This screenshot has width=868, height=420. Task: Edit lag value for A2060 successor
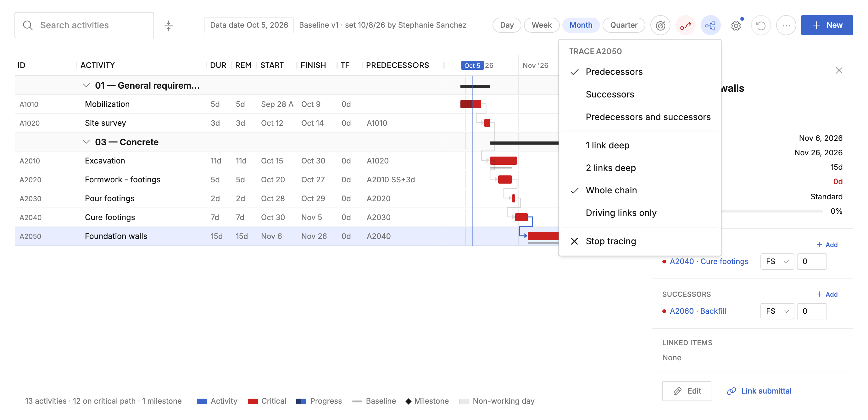click(811, 311)
